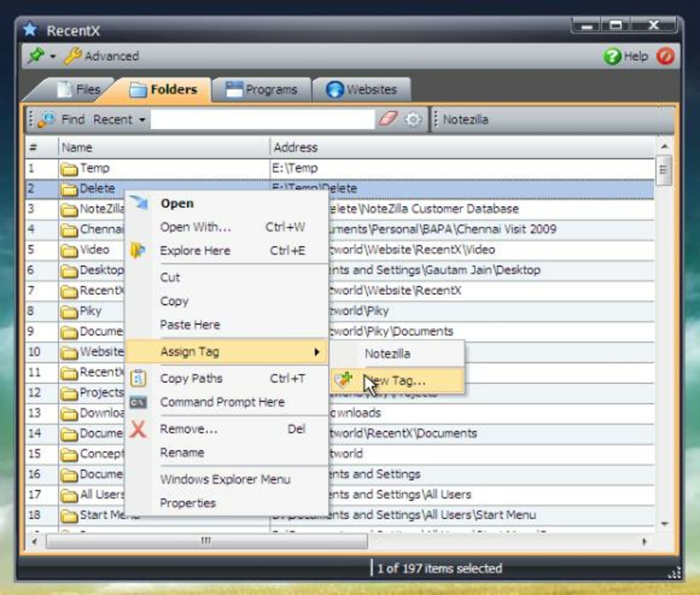Sort by the Name column header
700x595 pixels.
164,148
